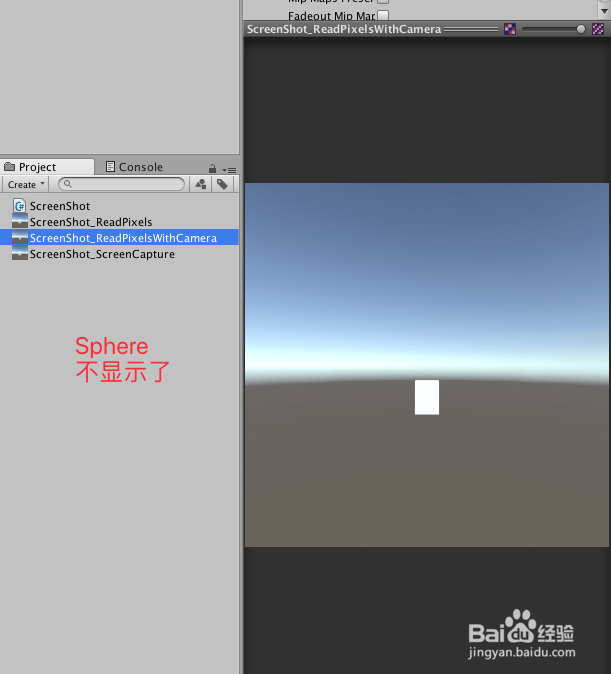
Task: Adjust the preview mip level slider
Action: coord(553,29)
